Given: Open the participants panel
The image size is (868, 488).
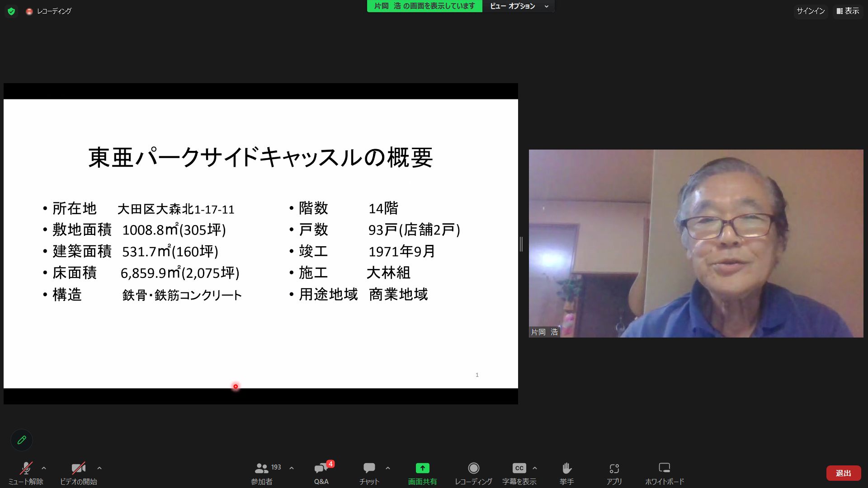Looking at the screenshot, I should click(x=262, y=473).
